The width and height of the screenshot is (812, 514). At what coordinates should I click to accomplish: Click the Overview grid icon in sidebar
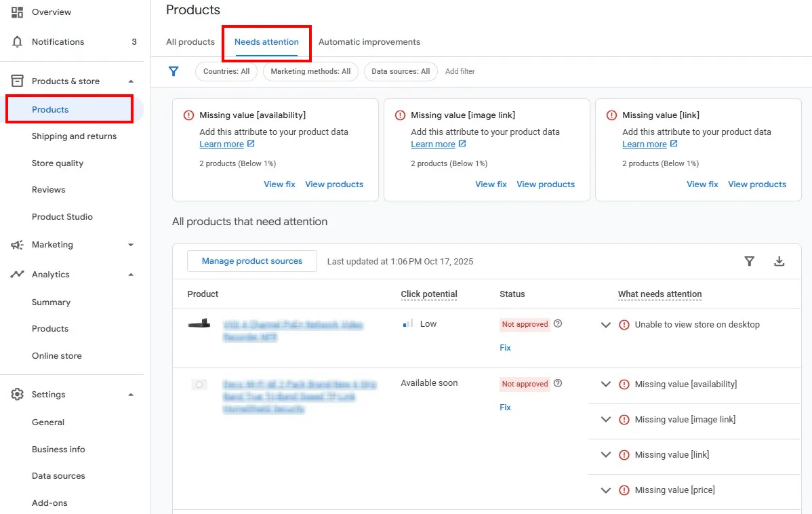[17, 12]
